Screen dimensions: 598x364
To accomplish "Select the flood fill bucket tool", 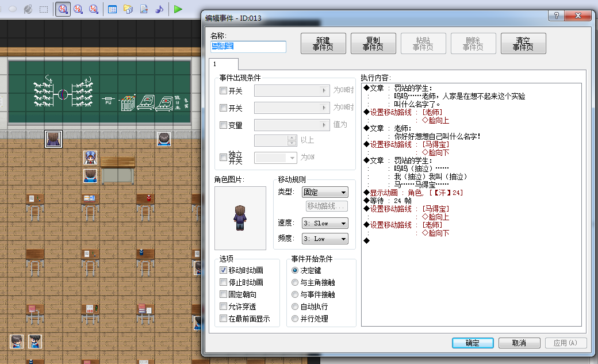I will click(28, 9).
